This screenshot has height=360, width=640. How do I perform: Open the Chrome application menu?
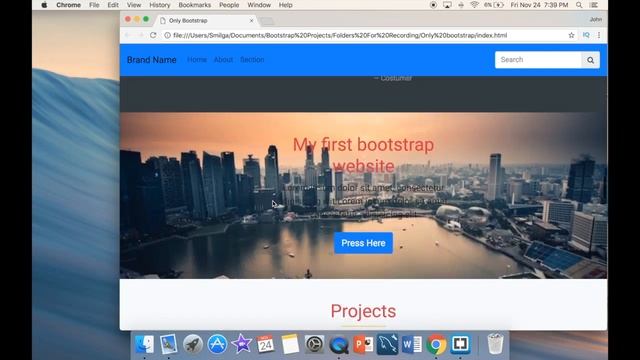(68, 5)
